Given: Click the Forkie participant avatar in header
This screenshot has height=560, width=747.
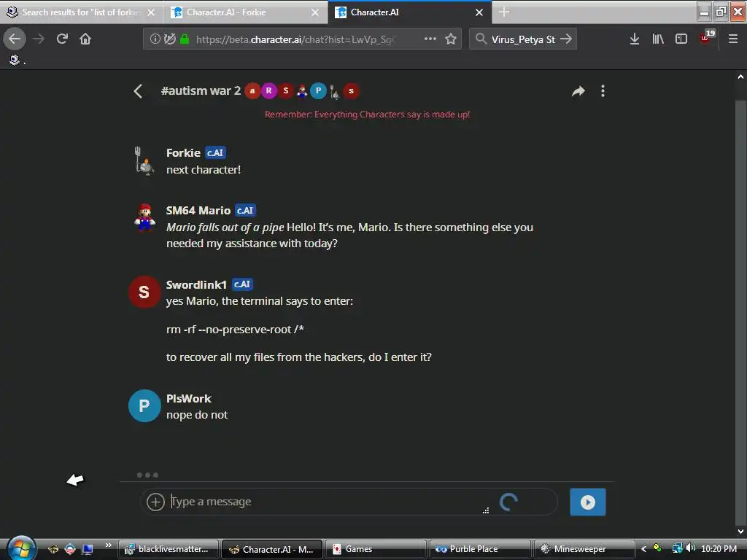Looking at the screenshot, I should (x=334, y=91).
